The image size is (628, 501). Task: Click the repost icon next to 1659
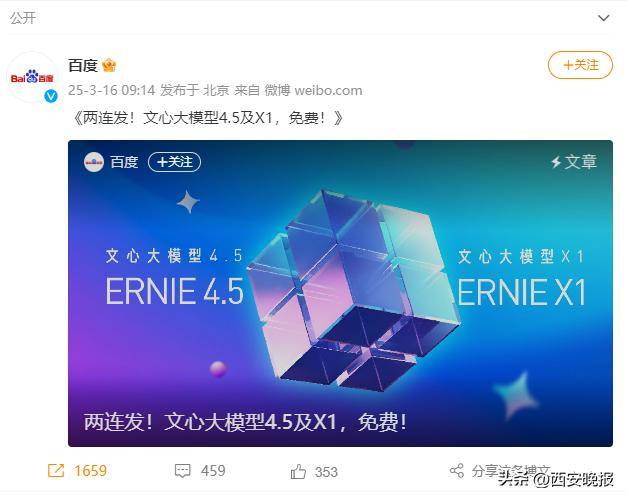(56, 471)
